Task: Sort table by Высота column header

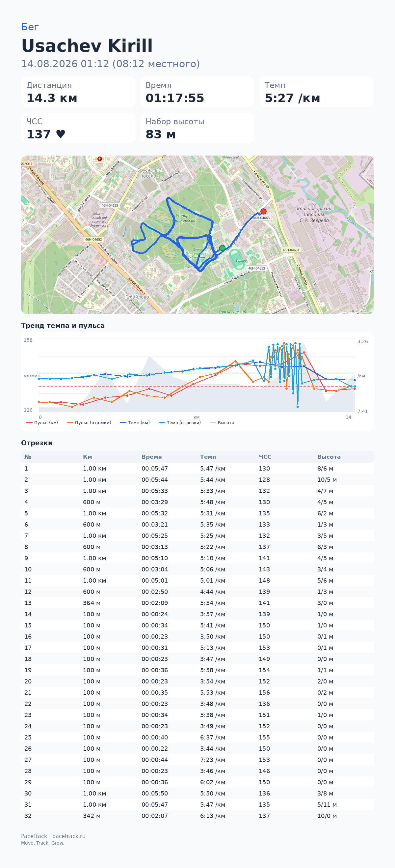Action: pyautogui.click(x=329, y=457)
